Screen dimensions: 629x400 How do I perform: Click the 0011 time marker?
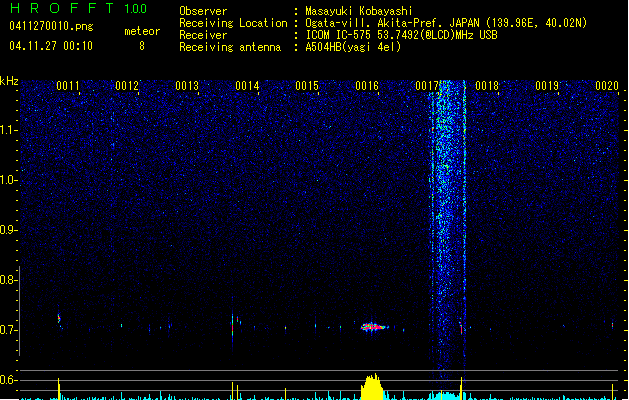tap(68, 86)
